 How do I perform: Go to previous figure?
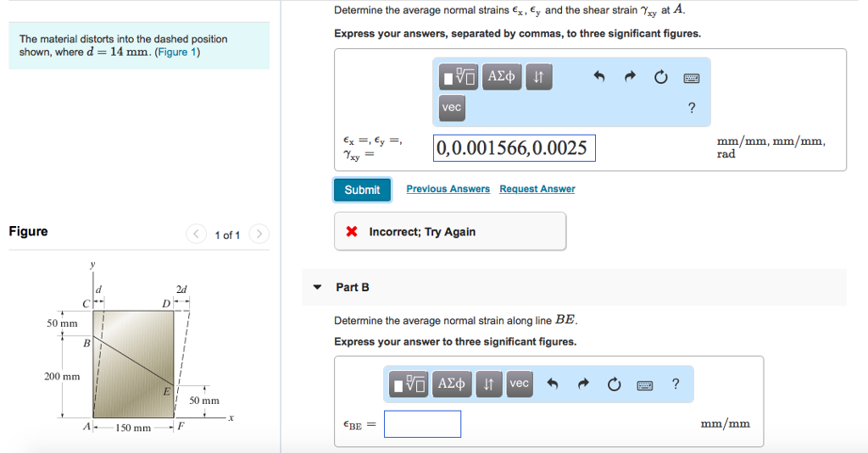[x=196, y=234]
